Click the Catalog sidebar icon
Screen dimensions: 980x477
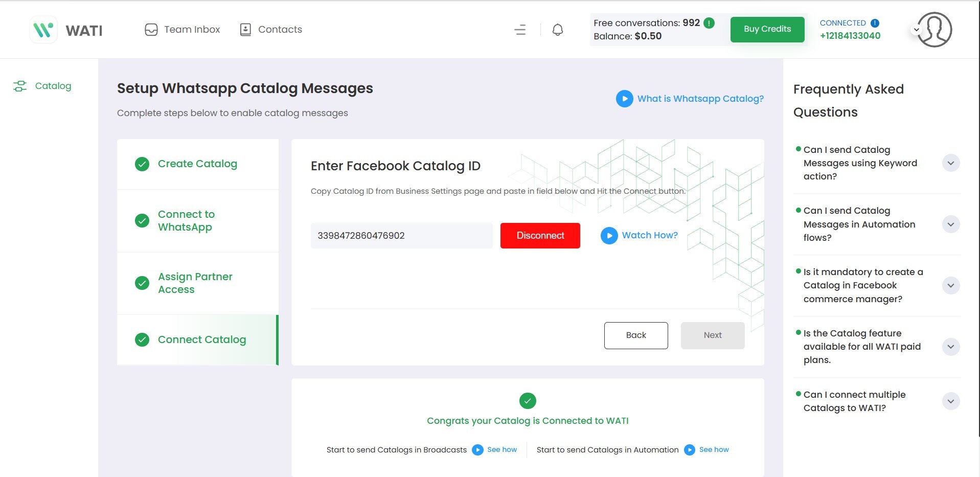20,86
